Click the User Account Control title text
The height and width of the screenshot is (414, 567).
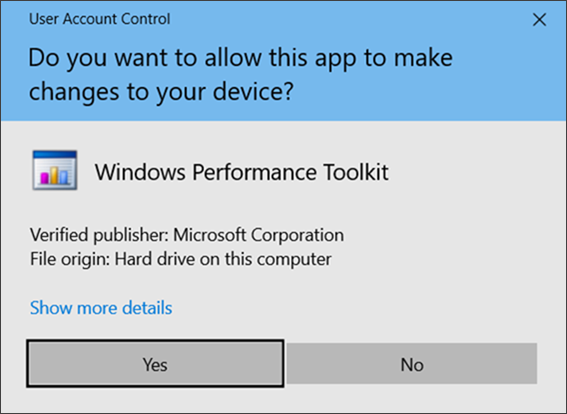click(x=99, y=19)
